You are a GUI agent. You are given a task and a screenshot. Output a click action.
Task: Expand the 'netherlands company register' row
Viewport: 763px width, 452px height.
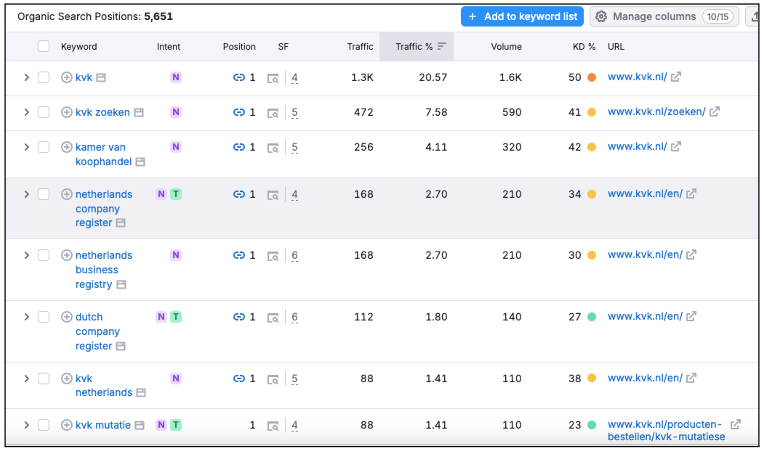click(x=26, y=194)
